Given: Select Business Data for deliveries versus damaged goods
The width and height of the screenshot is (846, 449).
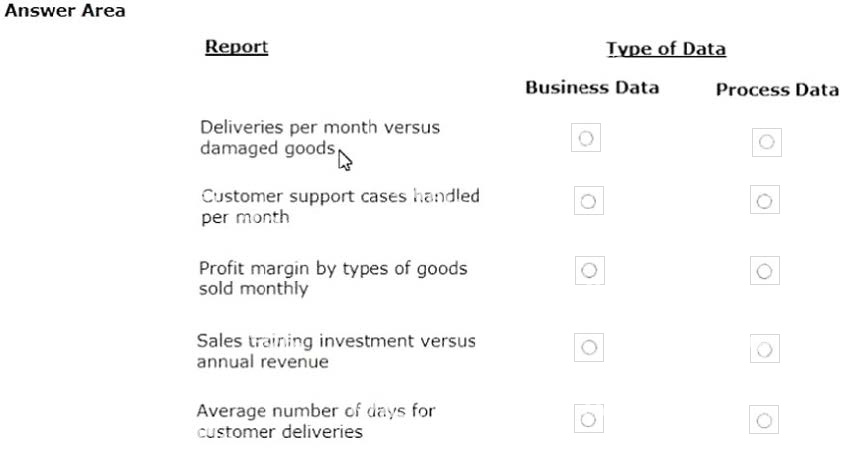Looking at the screenshot, I should (x=586, y=138).
